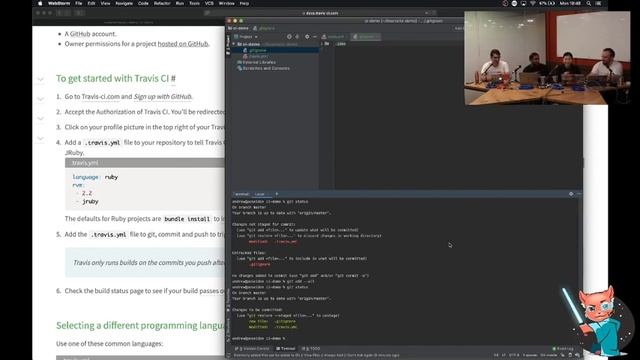
Task: Open Spotlight search in menu bar
Action: tap(589, 3)
